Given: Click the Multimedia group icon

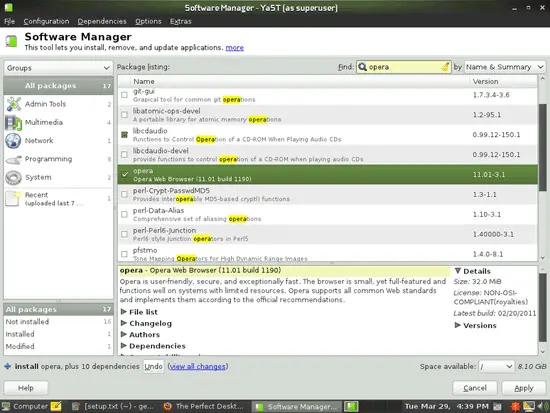Looking at the screenshot, I should 13,122.
